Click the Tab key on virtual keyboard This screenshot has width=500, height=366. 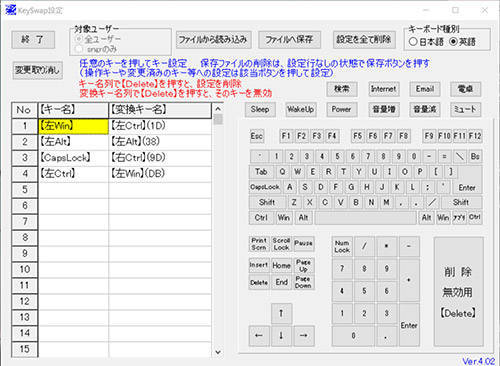pyautogui.click(x=261, y=172)
